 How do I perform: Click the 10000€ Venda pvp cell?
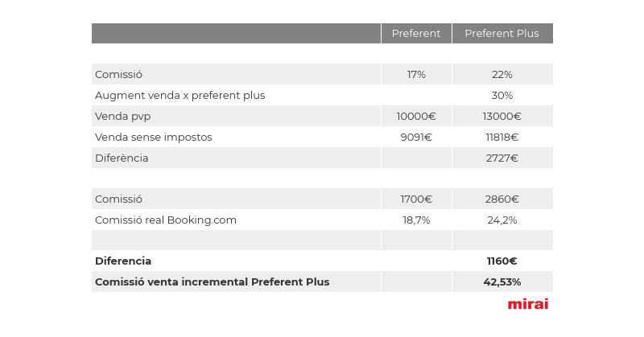[416, 116]
